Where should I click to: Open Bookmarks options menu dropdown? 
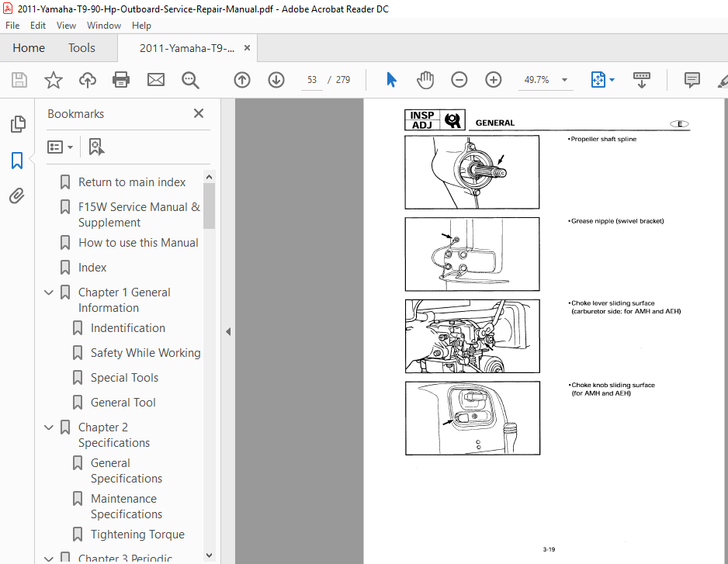pos(60,147)
